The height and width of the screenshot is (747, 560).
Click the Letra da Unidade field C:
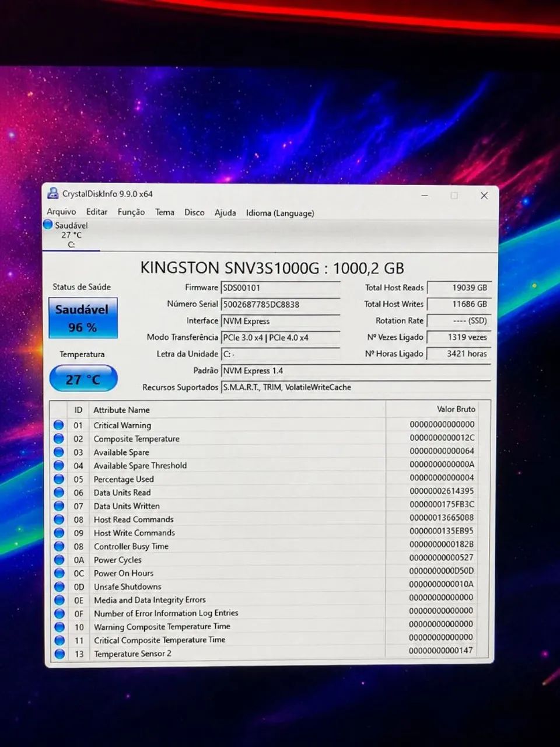(280, 354)
